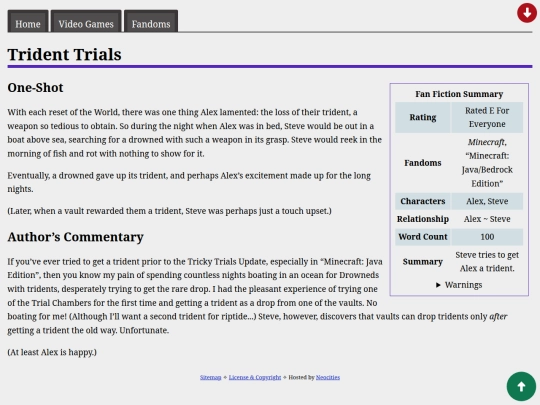Click the Fan Fiction Summary table caption
Viewport: 540px width, 405px height.
click(x=459, y=94)
